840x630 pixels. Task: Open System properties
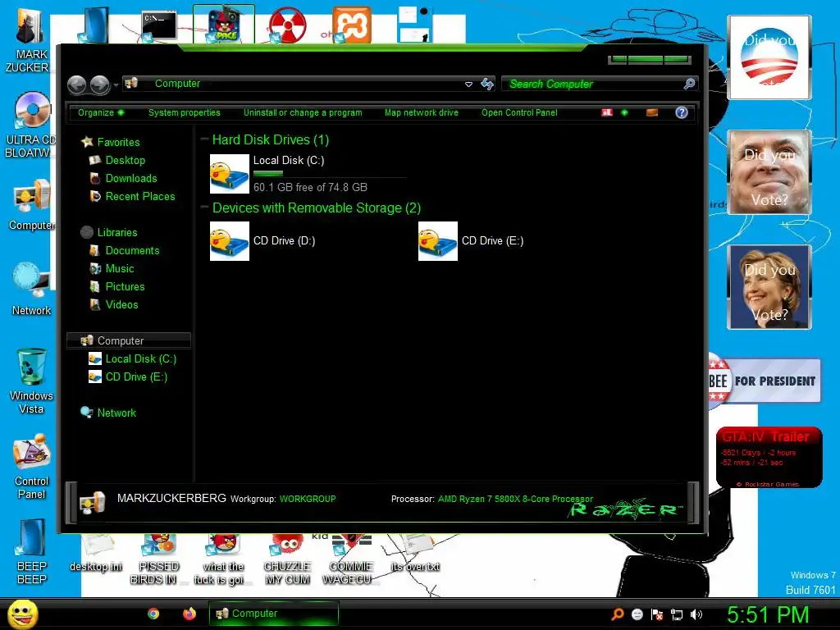(185, 112)
